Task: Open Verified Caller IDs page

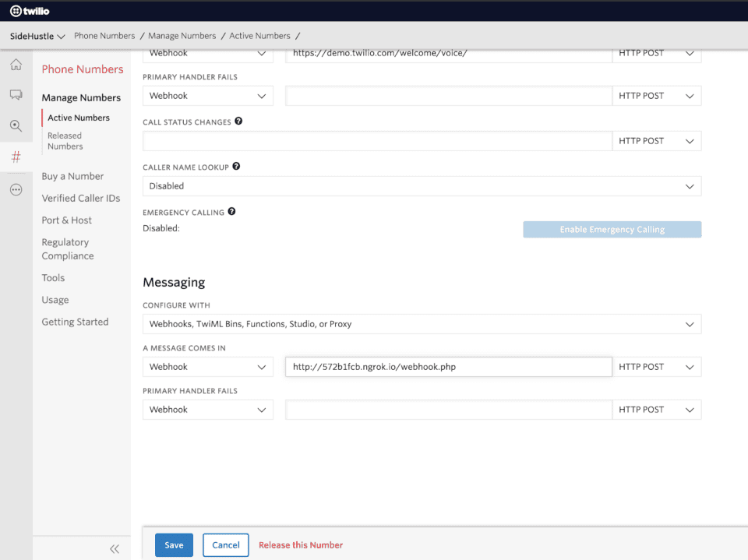Action: pyautogui.click(x=80, y=199)
